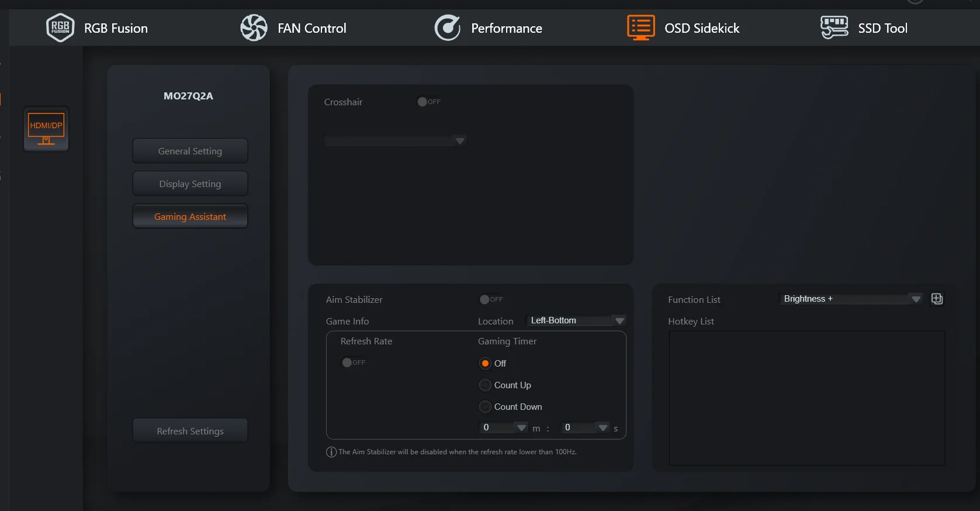Click the OSD Sidekick monitor icon
Viewport: 980px width, 511px height.
(641, 27)
